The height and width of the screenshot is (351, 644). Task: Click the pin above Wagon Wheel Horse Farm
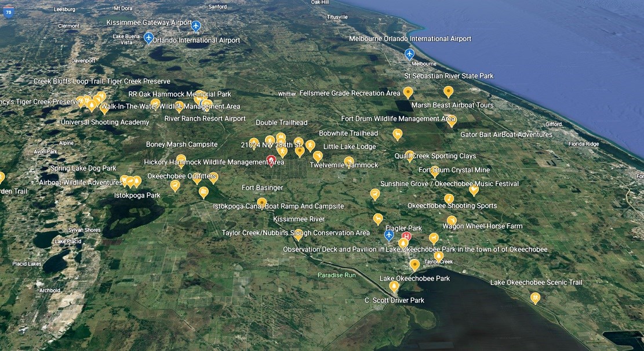click(x=452, y=222)
